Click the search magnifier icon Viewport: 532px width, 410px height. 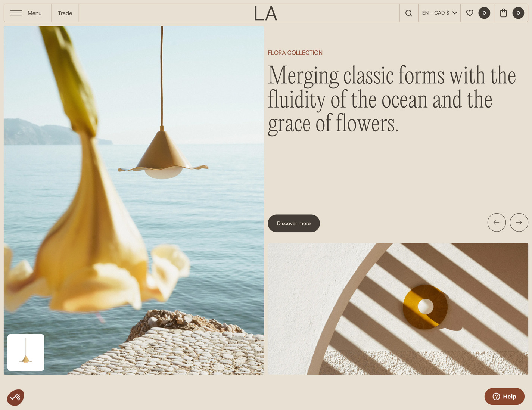point(409,13)
